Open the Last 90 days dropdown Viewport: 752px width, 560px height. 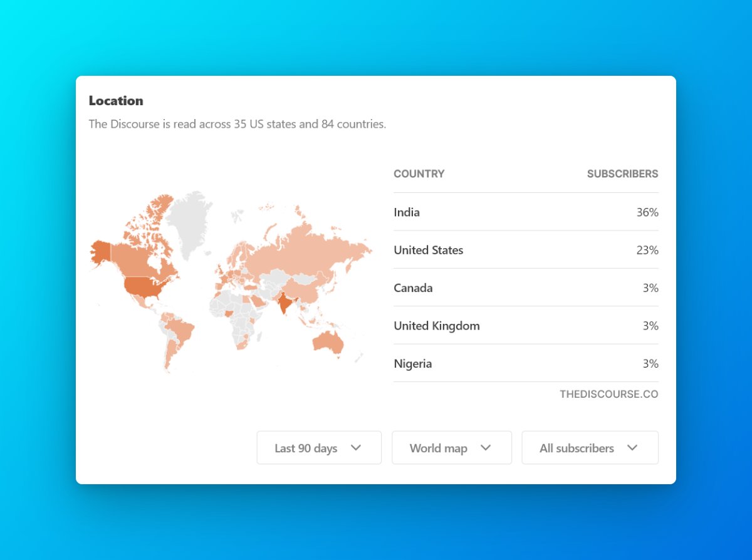(x=318, y=448)
